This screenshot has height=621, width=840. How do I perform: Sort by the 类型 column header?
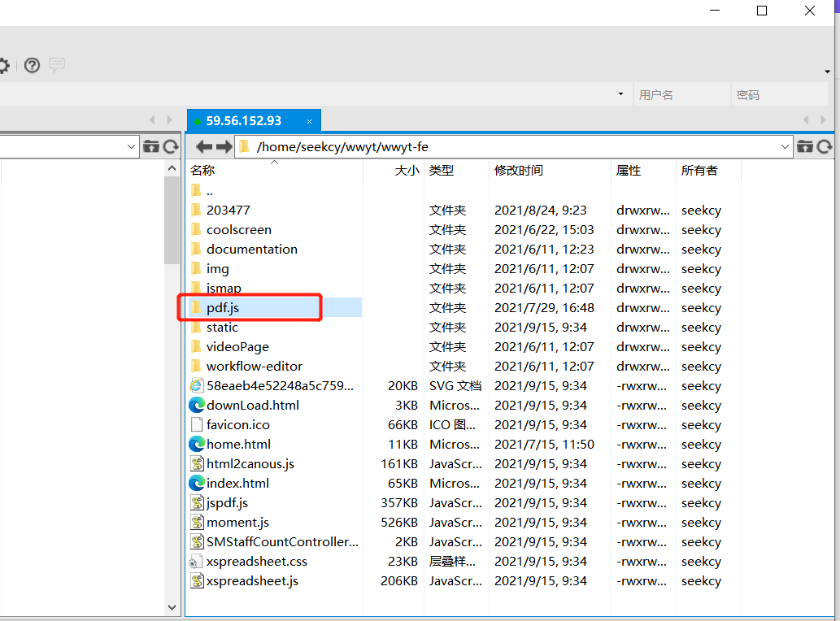coord(442,171)
